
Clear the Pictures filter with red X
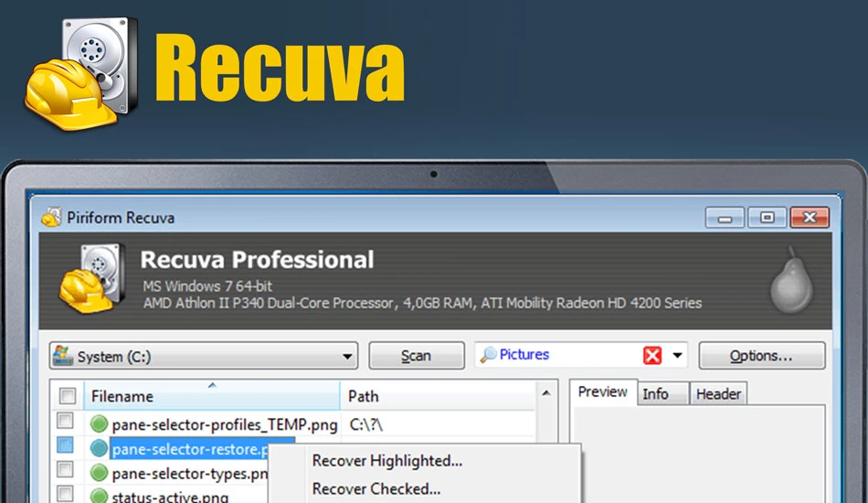pyautogui.click(x=652, y=355)
